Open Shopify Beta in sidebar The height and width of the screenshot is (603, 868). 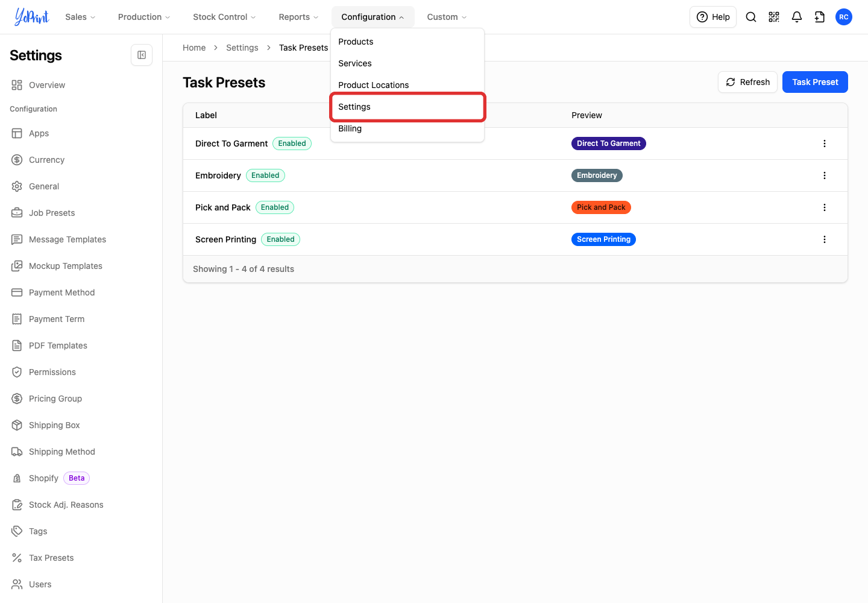(x=81, y=478)
